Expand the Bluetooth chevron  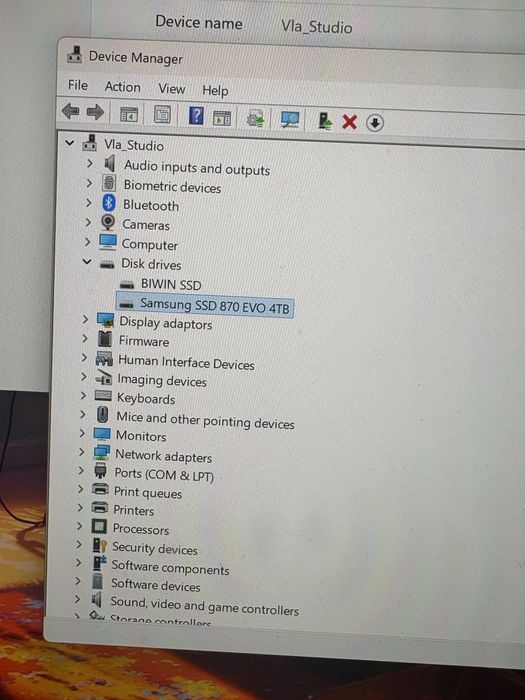[88, 203]
